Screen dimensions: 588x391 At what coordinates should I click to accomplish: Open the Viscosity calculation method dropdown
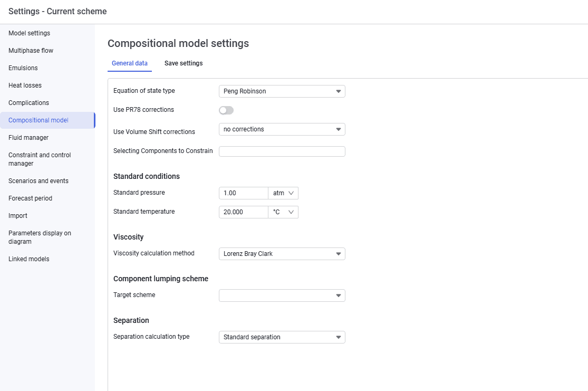pos(282,254)
